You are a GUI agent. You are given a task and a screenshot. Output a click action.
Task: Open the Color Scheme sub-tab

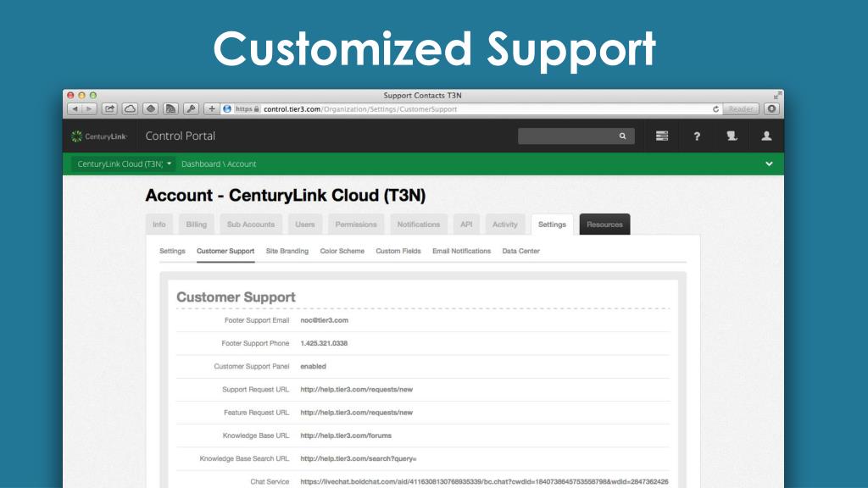[x=342, y=251]
